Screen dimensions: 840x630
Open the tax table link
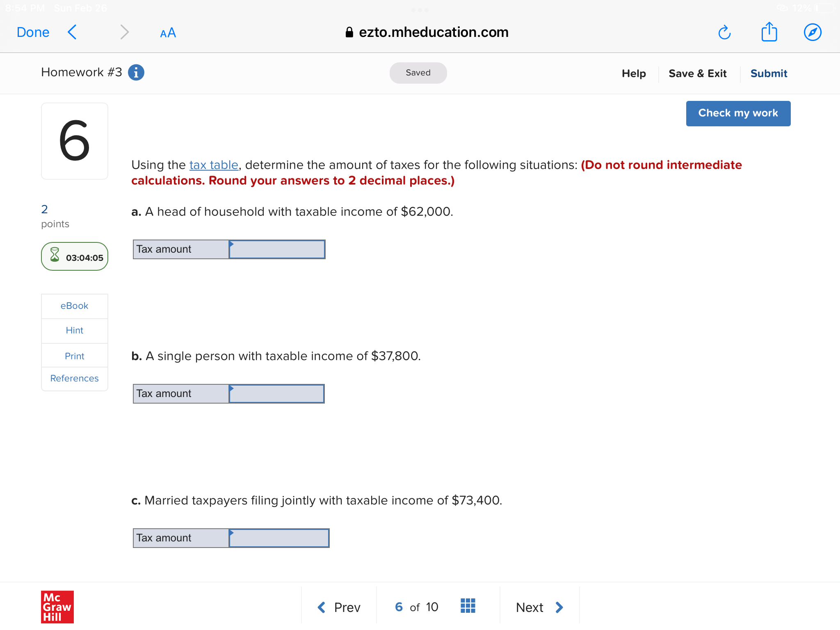coord(213,165)
